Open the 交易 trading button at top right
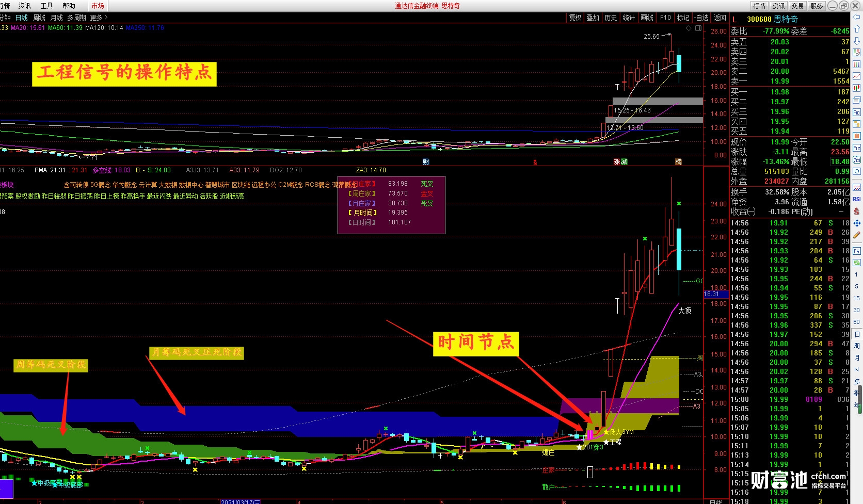Viewport: 863px width, 504px height. pos(797,6)
